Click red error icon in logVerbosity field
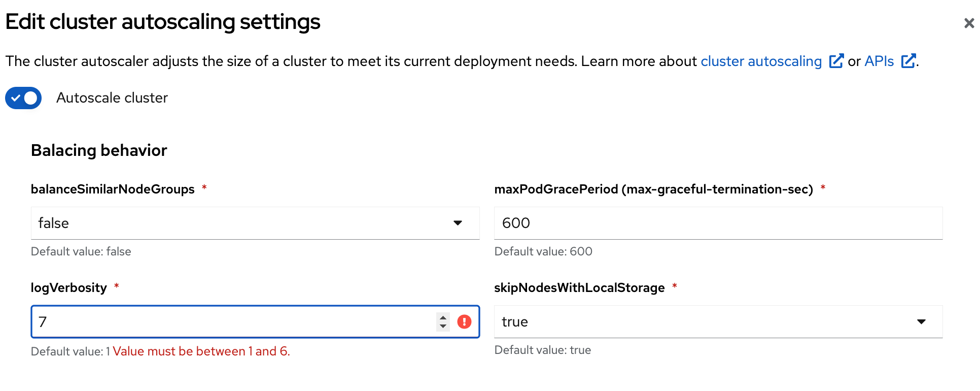Viewport: 980px width, 391px height. 464,322
